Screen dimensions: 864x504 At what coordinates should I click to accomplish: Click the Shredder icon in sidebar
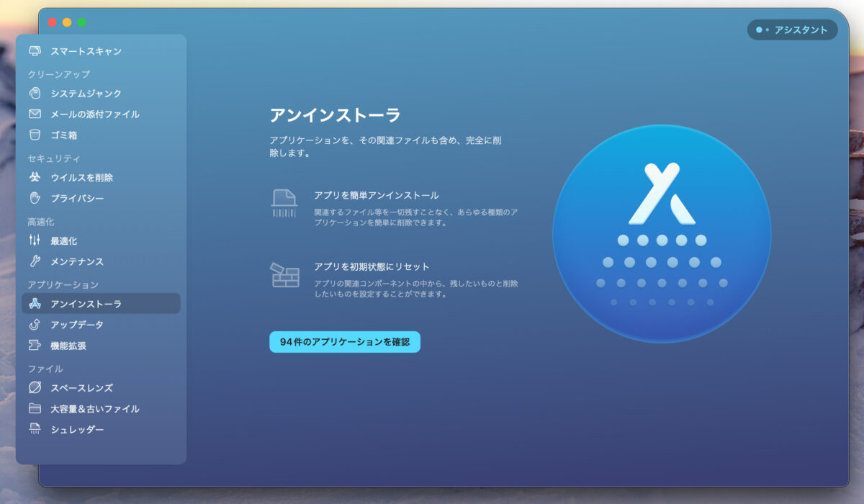click(x=35, y=429)
